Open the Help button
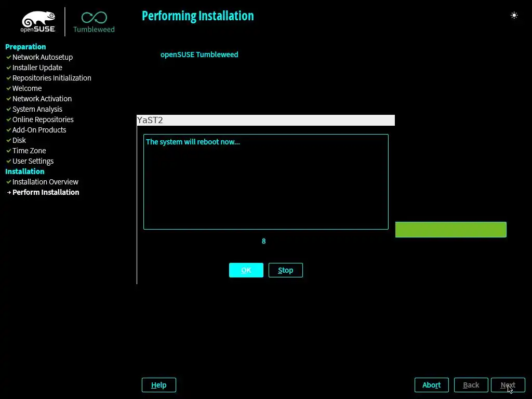This screenshot has height=399, width=532. point(159,385)
